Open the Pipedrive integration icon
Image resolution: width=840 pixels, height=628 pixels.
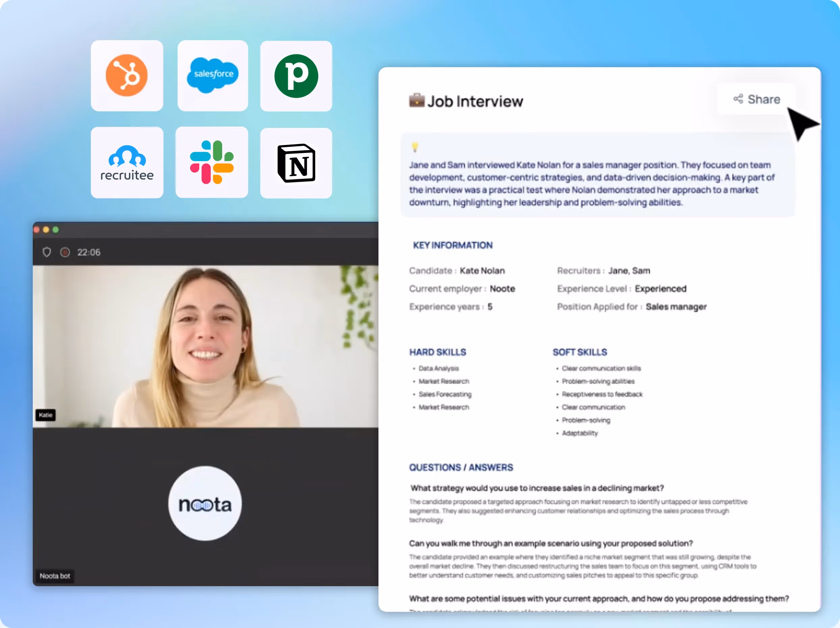[x=296, y=76]
